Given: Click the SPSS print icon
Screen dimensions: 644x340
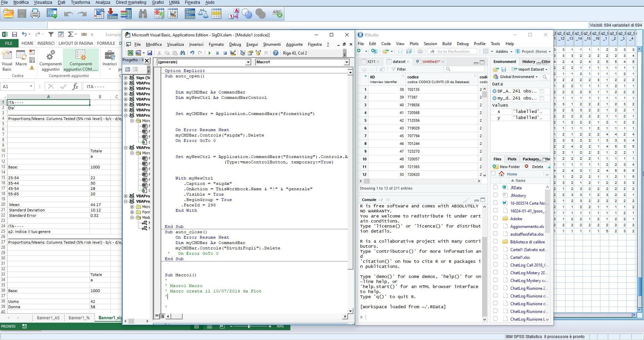Looking at the screenshot, I should pos(35,14).
